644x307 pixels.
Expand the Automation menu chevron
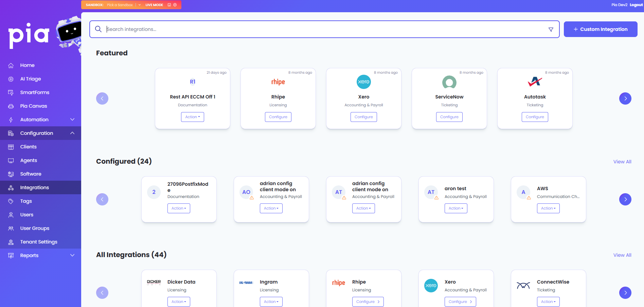point(72,120)
